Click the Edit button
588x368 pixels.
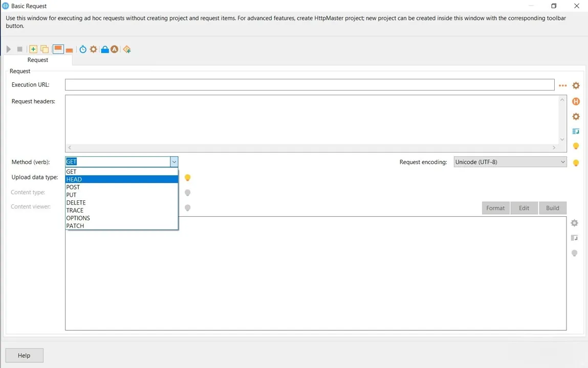pos(524,208)
